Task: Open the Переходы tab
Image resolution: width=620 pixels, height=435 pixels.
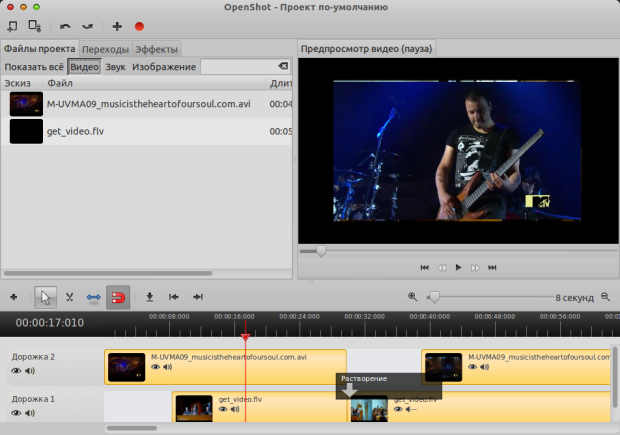Action: point(105,49)
